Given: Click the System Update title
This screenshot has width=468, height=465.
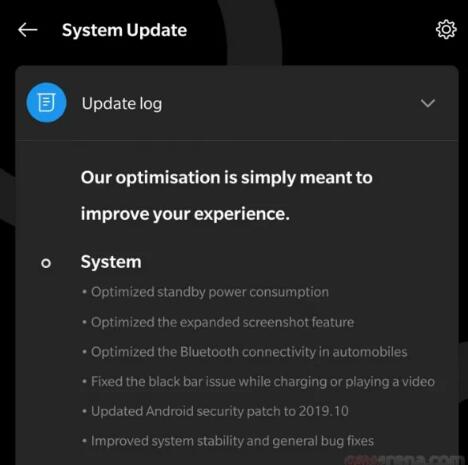Looking at the screenshot, I should (125, 30).
